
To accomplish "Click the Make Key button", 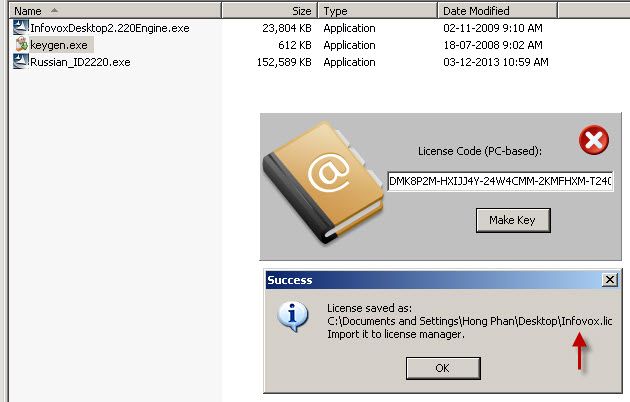I will [513, 220].
